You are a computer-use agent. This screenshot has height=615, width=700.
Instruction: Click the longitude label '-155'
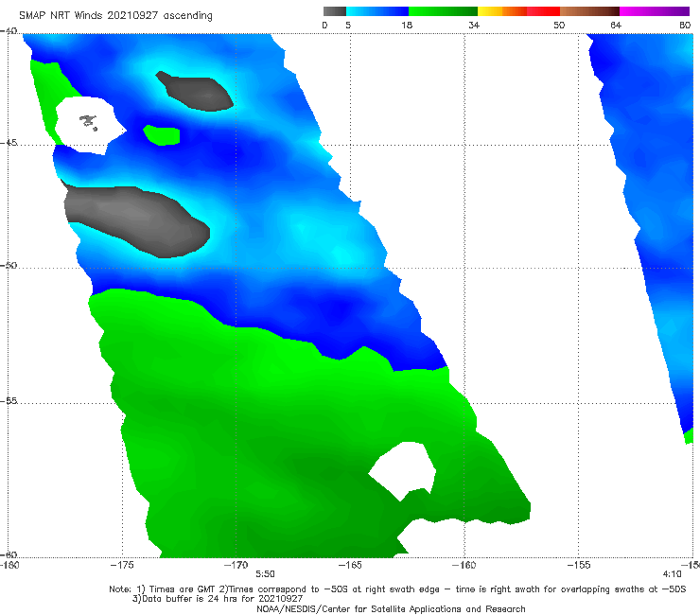579,565
